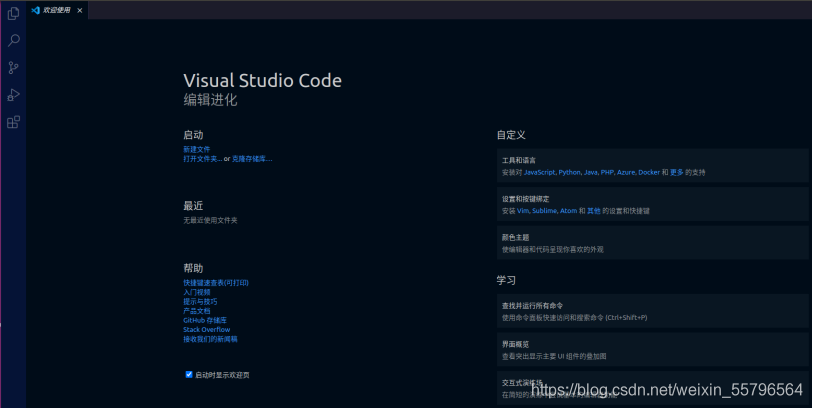Open 快捷键速查表(可打印) link
This screenshot has height=409, width=813.
click(x=216, y=283)
